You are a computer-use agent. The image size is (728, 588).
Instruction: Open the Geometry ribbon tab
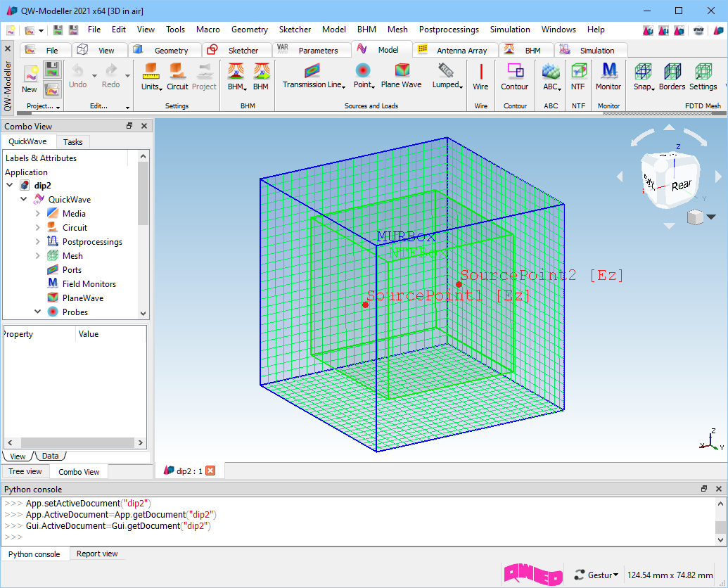pyautogui.click(x=165, y=50)
